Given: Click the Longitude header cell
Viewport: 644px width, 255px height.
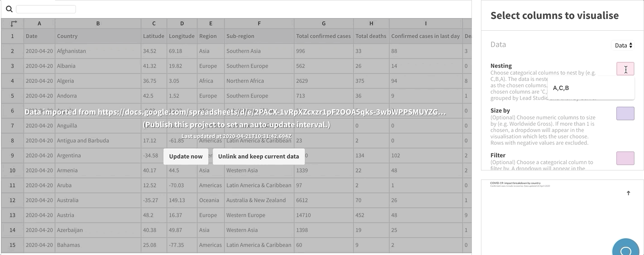Looking at the screenshot, I should (182, 36).
